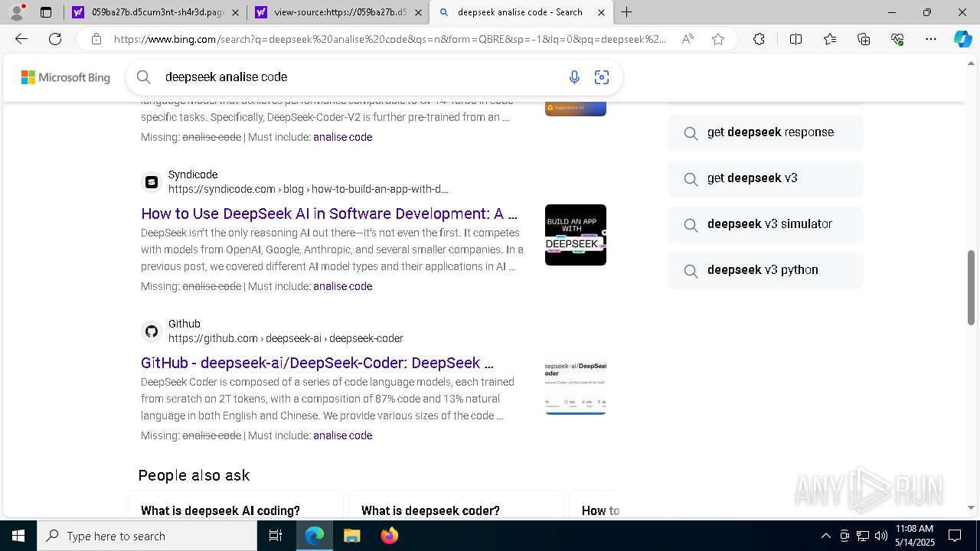Select related search get deepseek v3
Viewport: 980px width, 551px height.
[766, 178]
